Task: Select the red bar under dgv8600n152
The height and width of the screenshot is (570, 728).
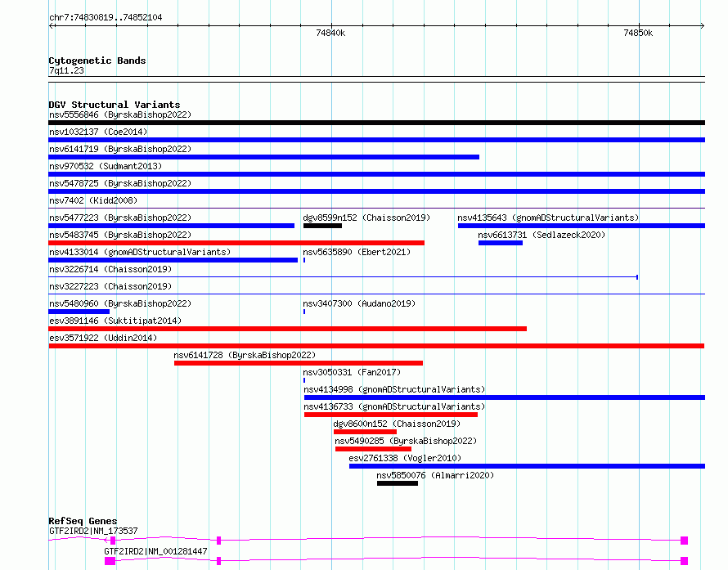Action: [x=365, y=432]
